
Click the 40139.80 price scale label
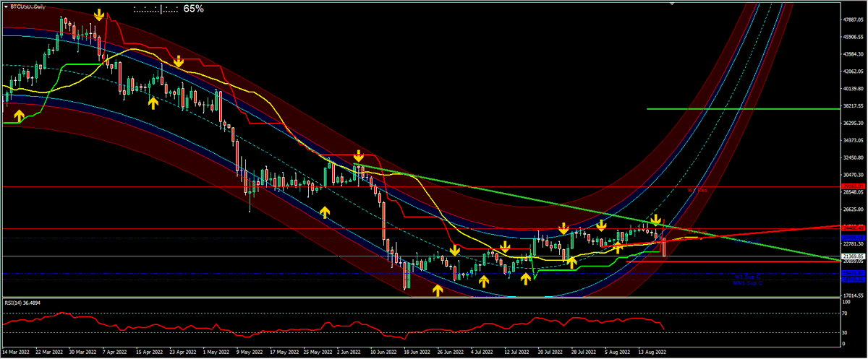point(854,89)
